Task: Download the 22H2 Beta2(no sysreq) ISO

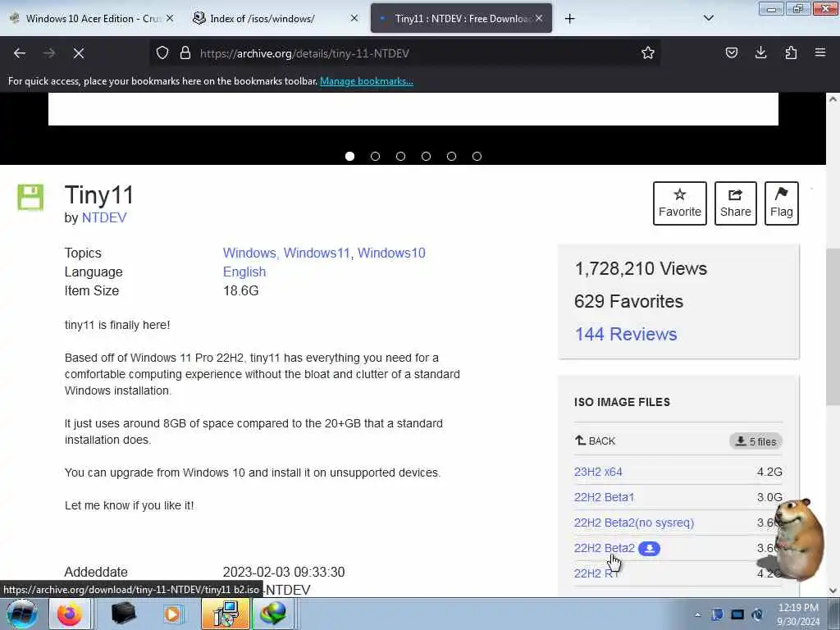Action: point(634,523)
